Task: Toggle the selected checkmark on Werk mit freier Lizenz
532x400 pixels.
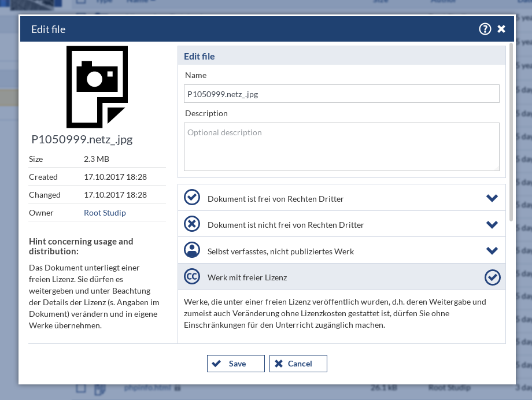Action: pos(492,277)
